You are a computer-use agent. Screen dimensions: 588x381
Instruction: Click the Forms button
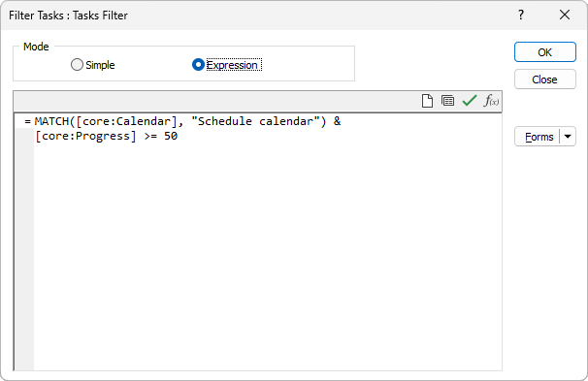539,137
